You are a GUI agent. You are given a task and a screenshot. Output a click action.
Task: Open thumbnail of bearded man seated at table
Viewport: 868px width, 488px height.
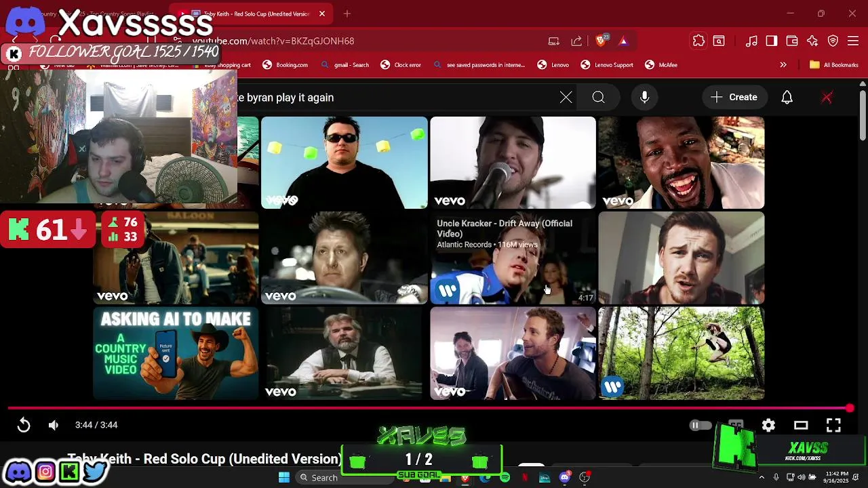344,353
